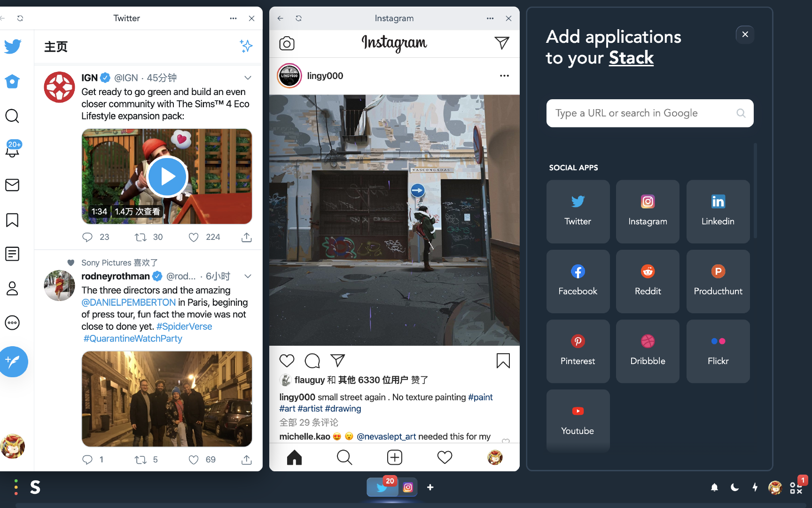Like the lingy000 Instagram post
Viewport: 812px width, 508px height.
(x=287, y=361)
